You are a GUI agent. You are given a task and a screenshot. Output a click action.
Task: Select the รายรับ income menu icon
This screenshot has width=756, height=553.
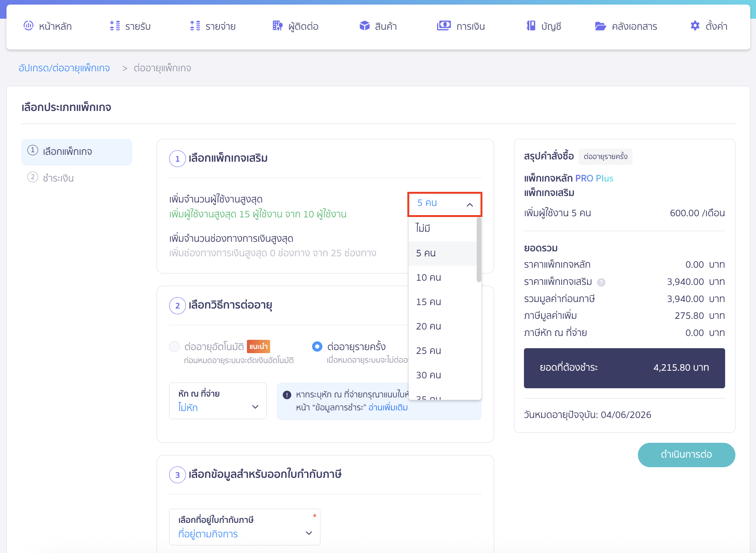point(114,26)
